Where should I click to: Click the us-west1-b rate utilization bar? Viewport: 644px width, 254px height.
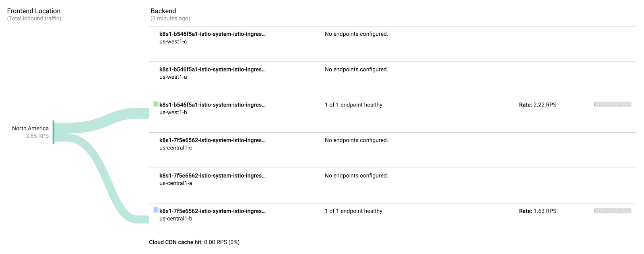(613, 104)
